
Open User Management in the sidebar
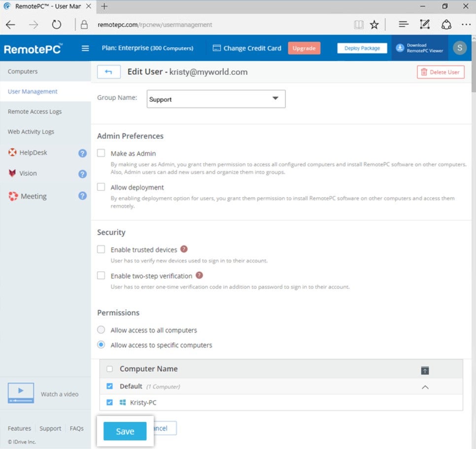(33, 91)
